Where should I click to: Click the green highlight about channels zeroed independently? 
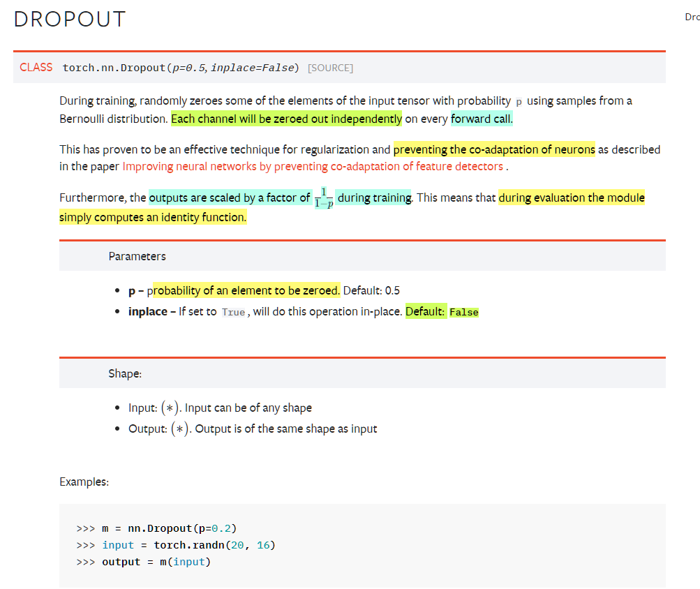tap(286, 119)
